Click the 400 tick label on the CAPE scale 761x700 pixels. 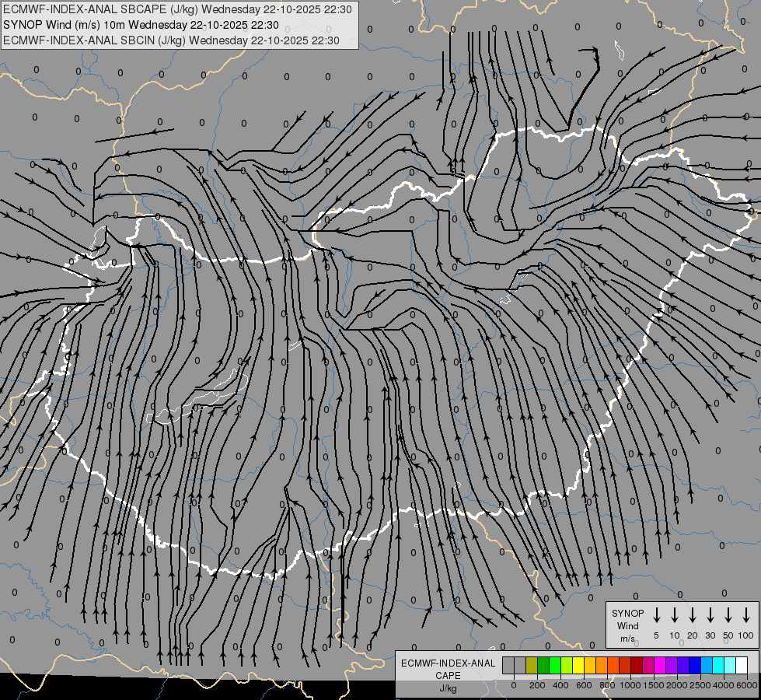coord(560,685)
